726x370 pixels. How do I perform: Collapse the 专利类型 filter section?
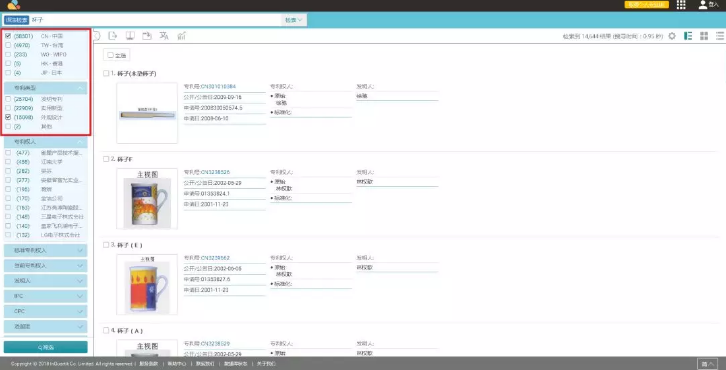(x=45, y=88)
